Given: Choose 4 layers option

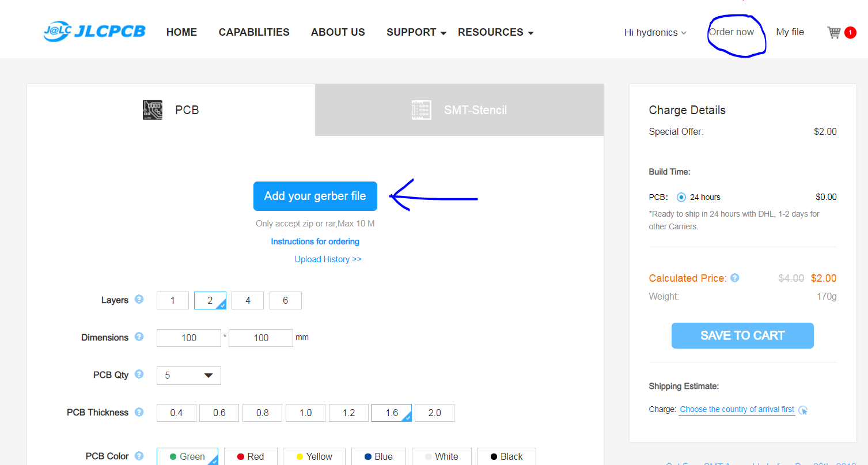Looking at the screenshot, I should coord(248,300).
